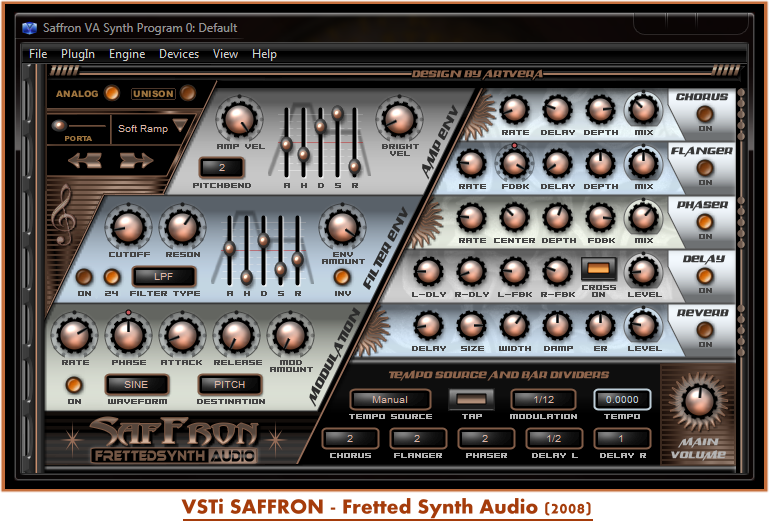Click the Reverb Size knob
769x521 pixels.
pyautogui.click(x=472, y=325)
